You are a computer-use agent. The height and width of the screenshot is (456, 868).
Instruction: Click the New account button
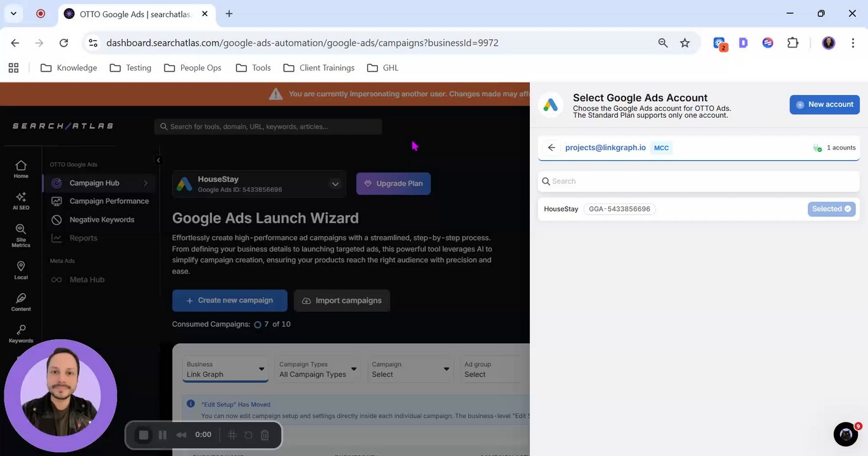(824, 104)
